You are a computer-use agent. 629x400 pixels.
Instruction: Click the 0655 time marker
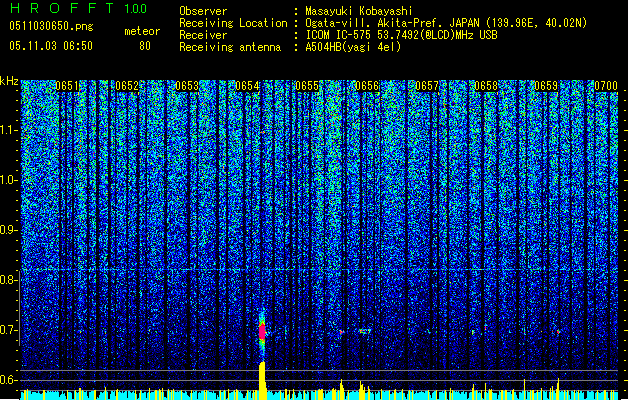click(x=307, y=86)
